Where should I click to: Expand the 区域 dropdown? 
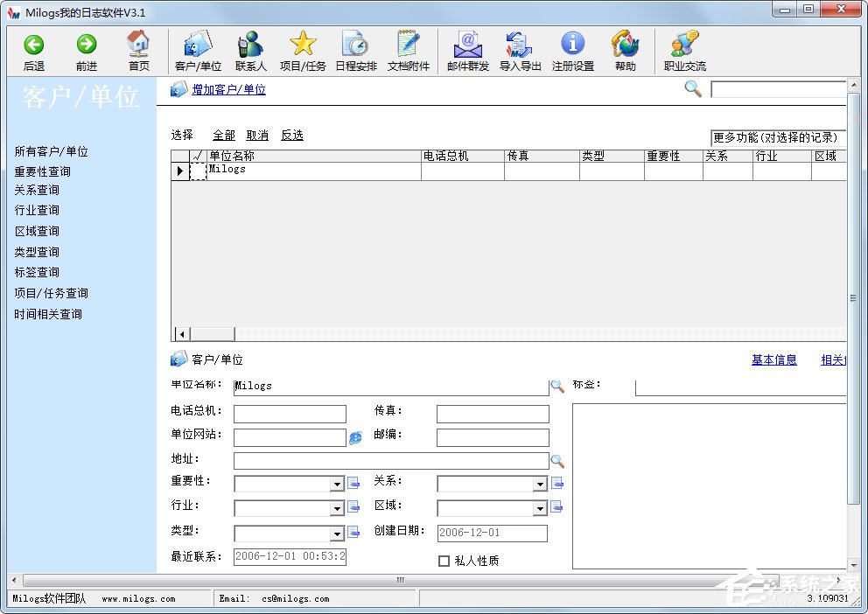pyautogui.click(x=540, y=508)
